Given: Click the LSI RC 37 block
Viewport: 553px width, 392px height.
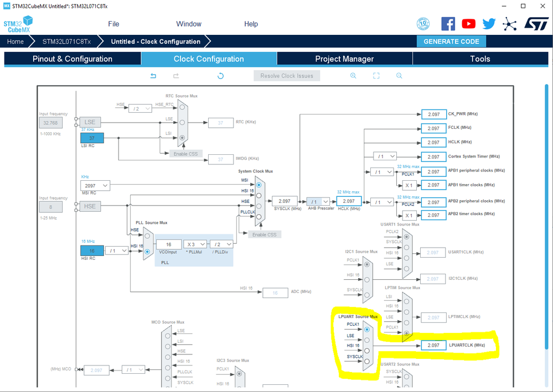Looking at the screenshot, I should point(92,138).
